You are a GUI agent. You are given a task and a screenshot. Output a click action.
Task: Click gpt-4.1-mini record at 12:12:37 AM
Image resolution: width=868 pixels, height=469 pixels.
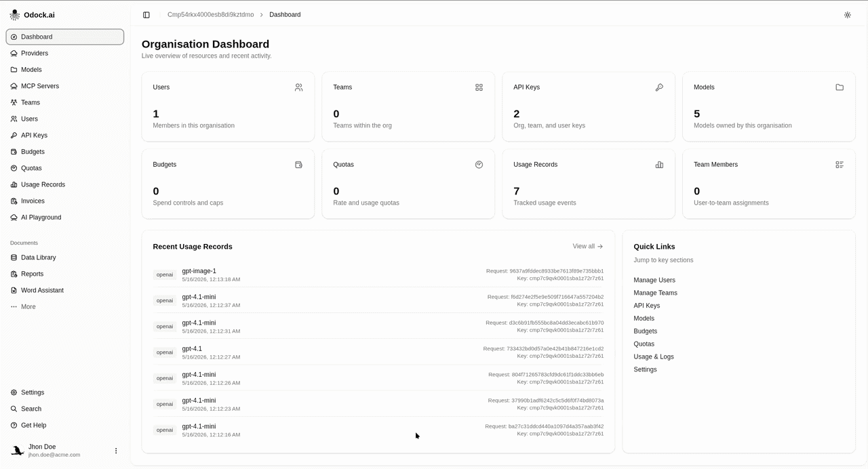pos(378,301)
